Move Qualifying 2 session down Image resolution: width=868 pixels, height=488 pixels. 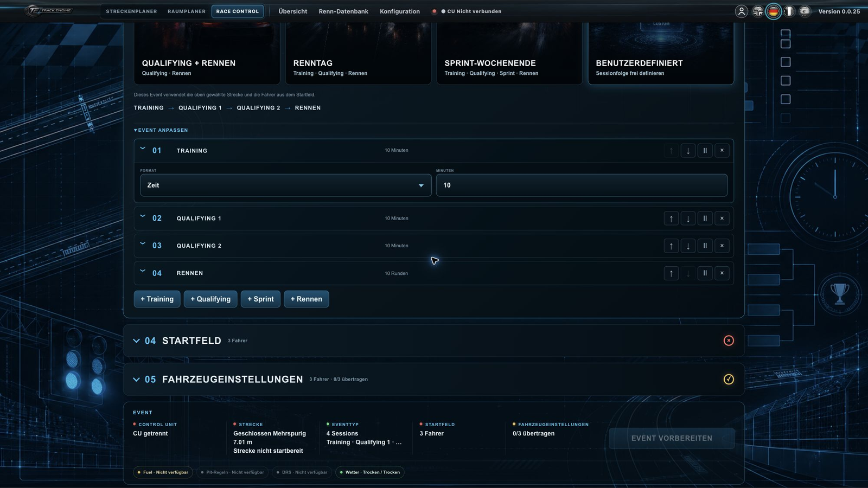[688, 246]
